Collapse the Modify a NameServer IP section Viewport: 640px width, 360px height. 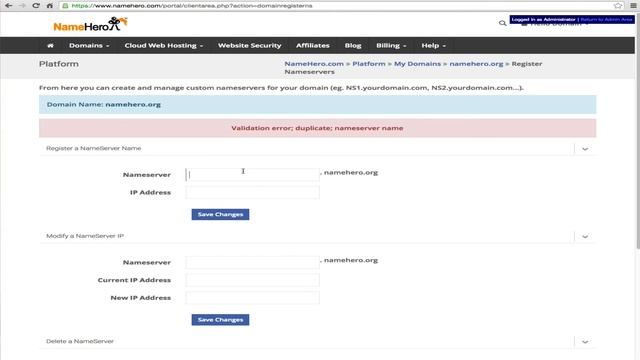tap(585, 237)
